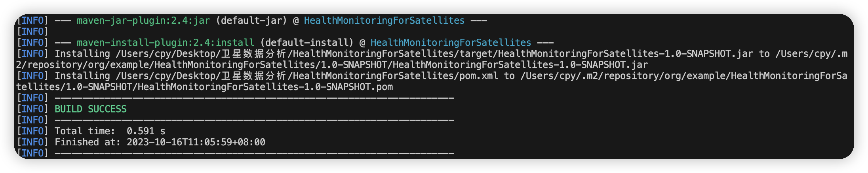Click the (default-jar) text
This screenshot has width=868, height=173.
point(251,21)
